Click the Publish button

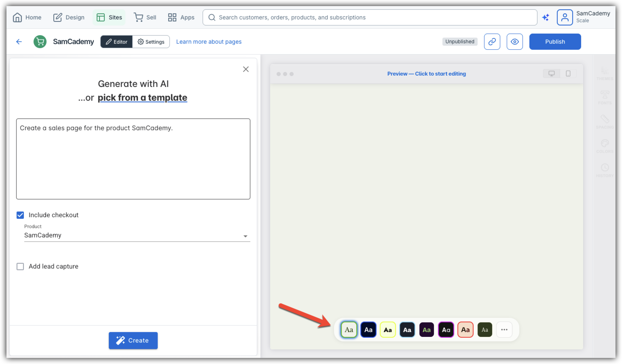coord(555,42)
